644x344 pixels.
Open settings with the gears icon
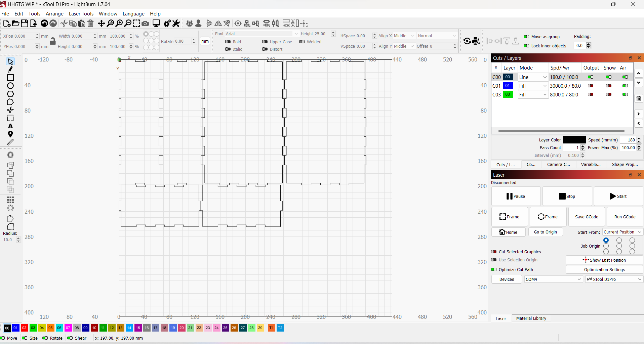click(x=167, y=24)
